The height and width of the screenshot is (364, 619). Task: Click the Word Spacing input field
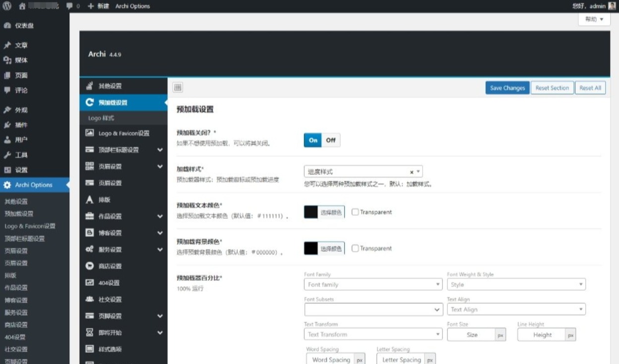pos(331,360)
